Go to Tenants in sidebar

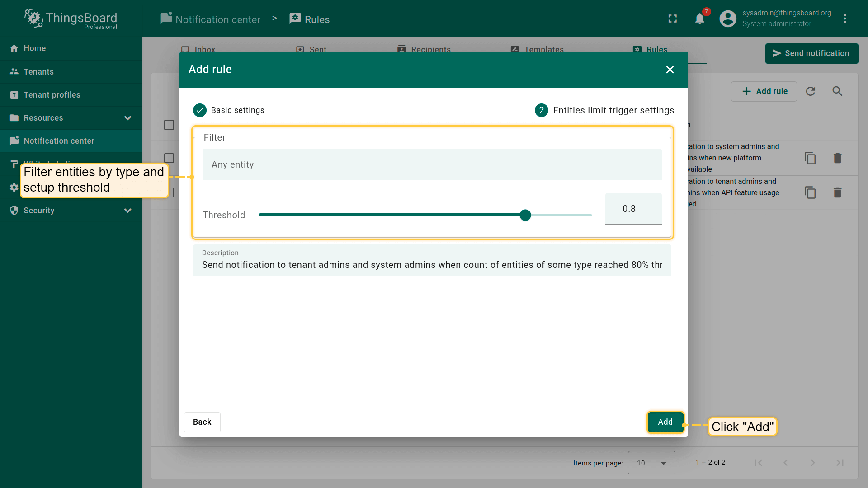tap(38, 72)
